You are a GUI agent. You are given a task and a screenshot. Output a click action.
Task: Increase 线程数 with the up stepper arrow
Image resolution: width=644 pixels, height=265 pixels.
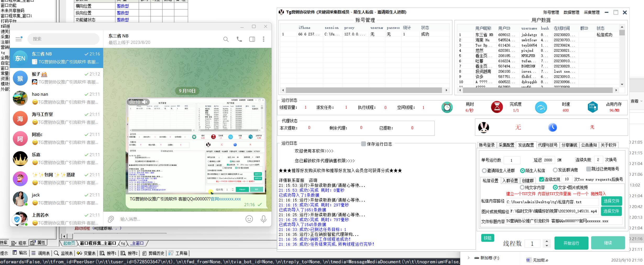pos(546,241)
